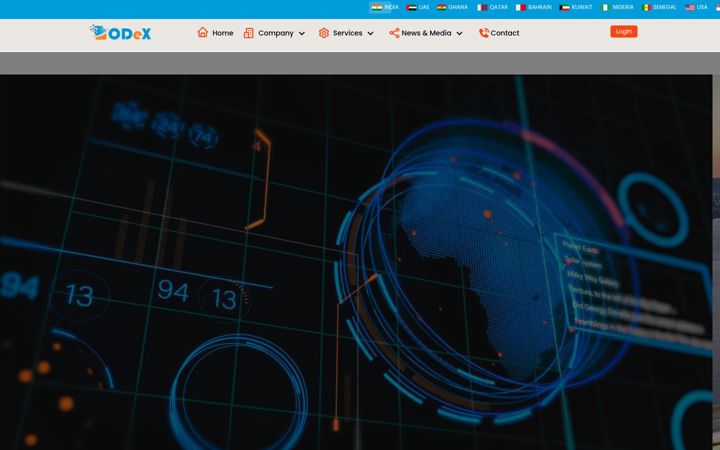Click the Nigeria flag icon
This screenshot has width=720, height=450.
point(606,7)
